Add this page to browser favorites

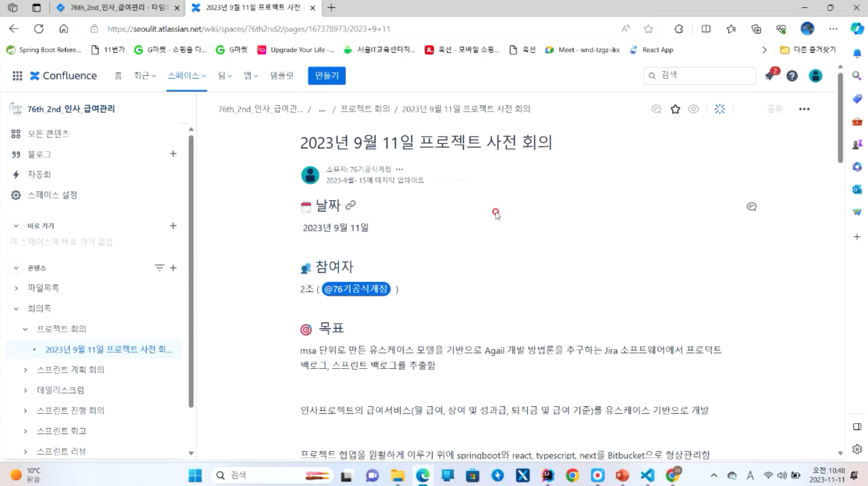coord(648,29)
